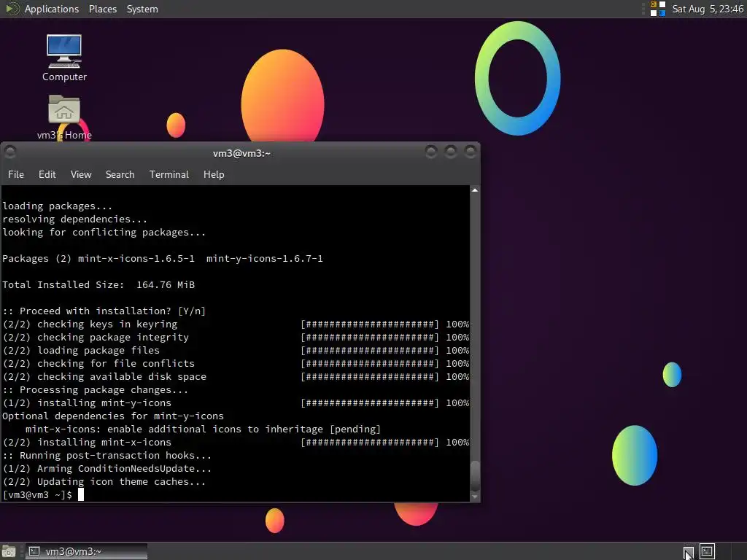Image resolution: width=747 pixels, height=560 pixels.
Task: Click the vm3@vm3:~ taskbar window button
Action: tap(86, 551)
